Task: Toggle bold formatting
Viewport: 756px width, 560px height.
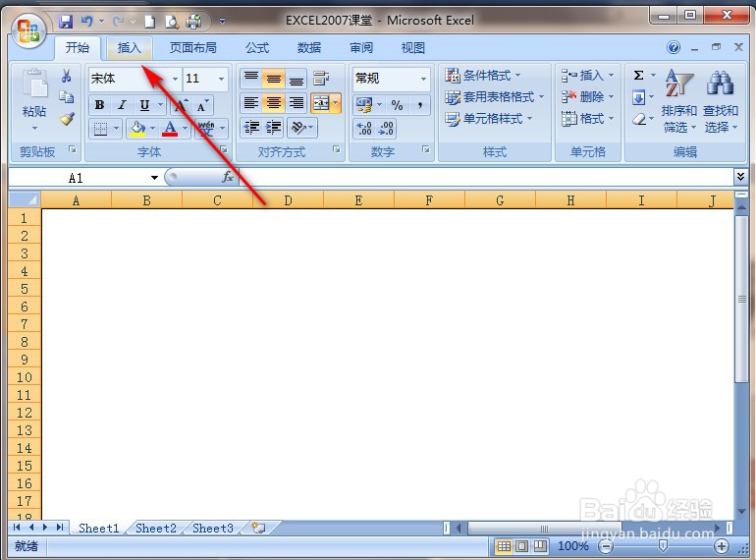Action: point(99,105)
